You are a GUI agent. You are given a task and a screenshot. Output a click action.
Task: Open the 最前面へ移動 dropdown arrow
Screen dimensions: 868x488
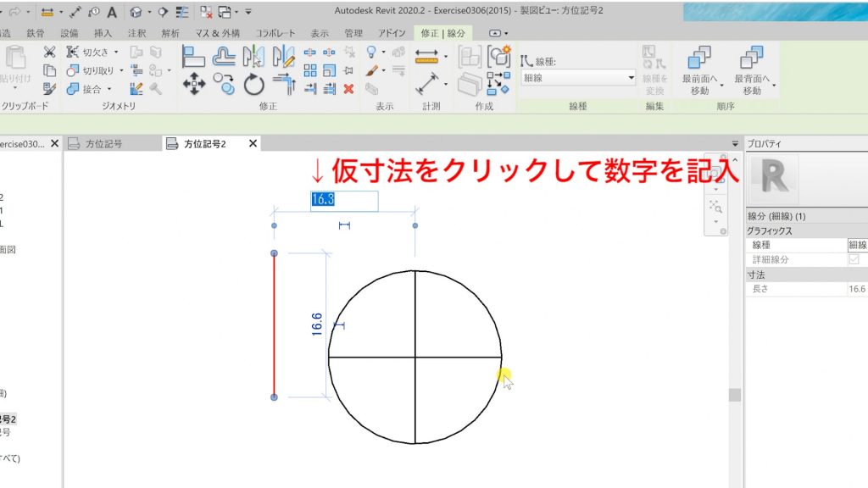722,85
